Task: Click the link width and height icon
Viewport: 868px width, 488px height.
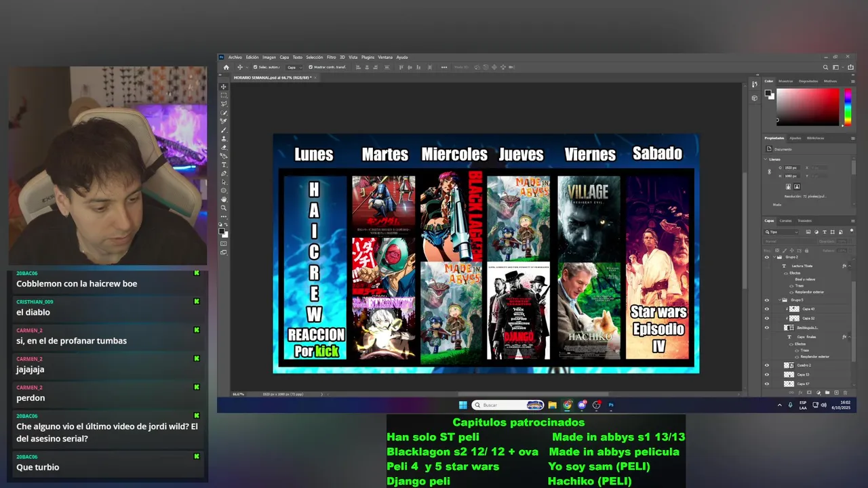Action: (769, 171)
